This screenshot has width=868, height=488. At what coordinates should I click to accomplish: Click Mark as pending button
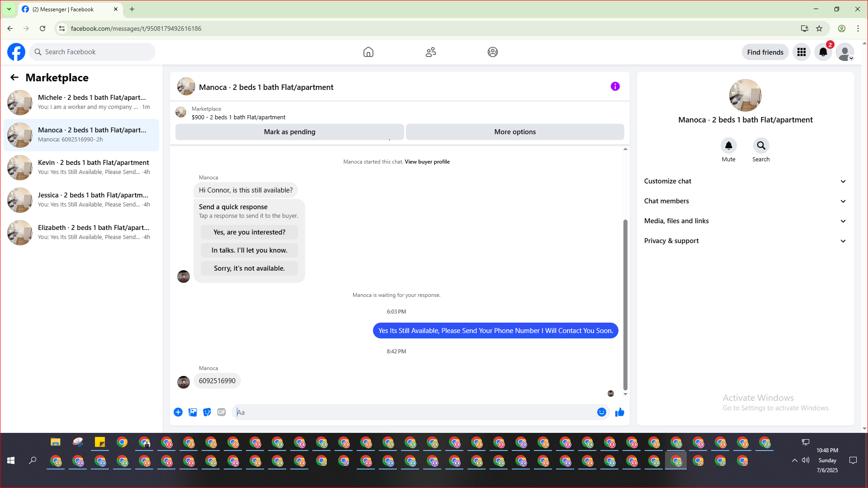[289, 132]
